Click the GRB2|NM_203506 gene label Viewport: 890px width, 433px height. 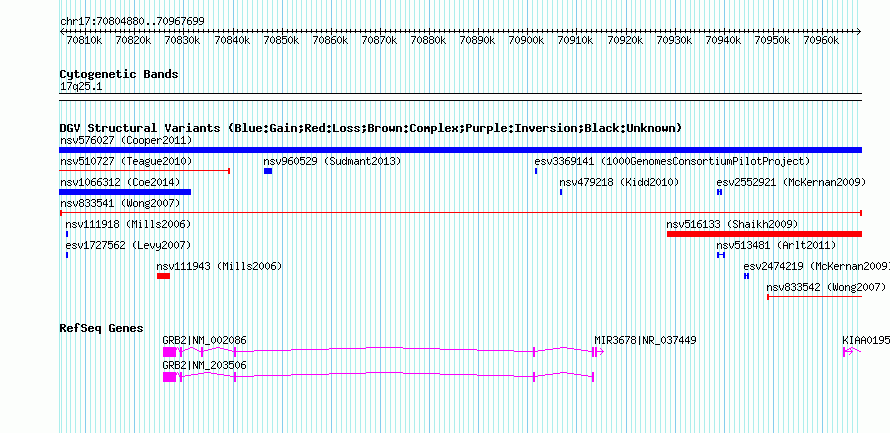[204, 365]
